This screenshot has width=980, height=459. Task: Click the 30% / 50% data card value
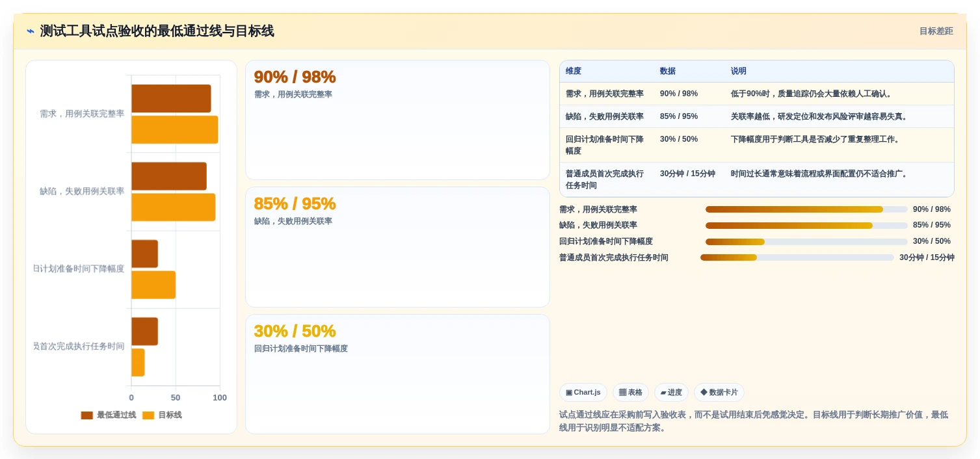[x=295, y=331]
